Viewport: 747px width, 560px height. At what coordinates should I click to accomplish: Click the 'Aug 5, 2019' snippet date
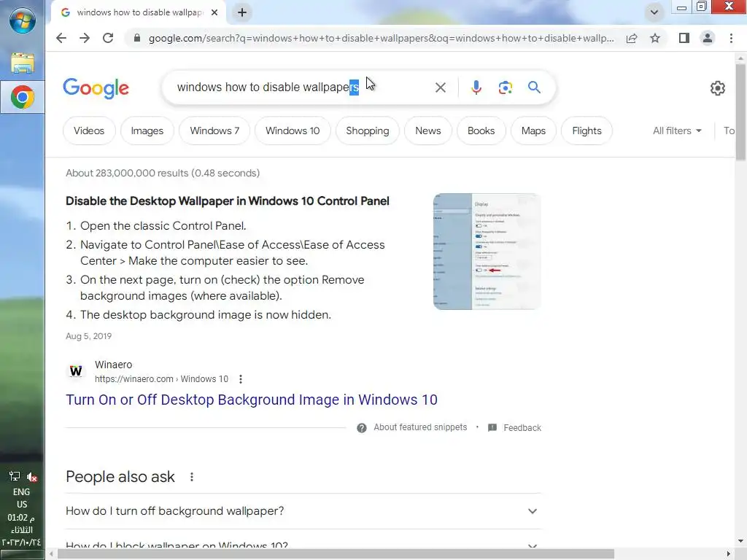88,336
